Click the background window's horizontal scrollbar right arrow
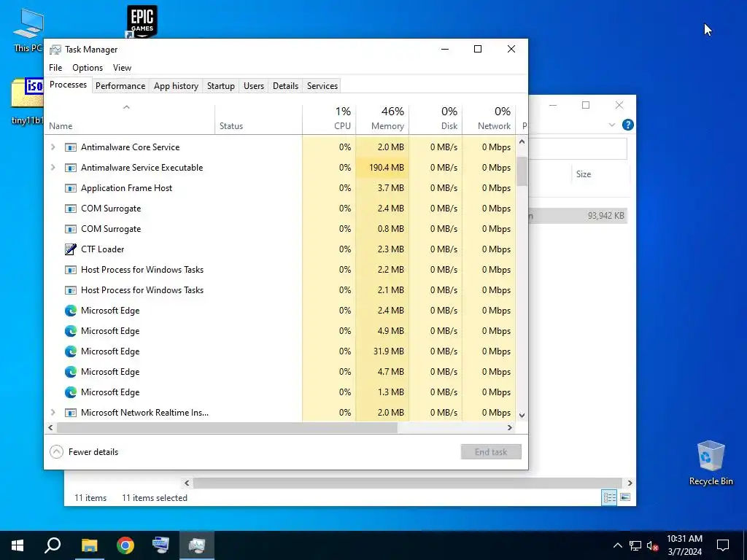747x560 pixels. [x=630, y=483]
